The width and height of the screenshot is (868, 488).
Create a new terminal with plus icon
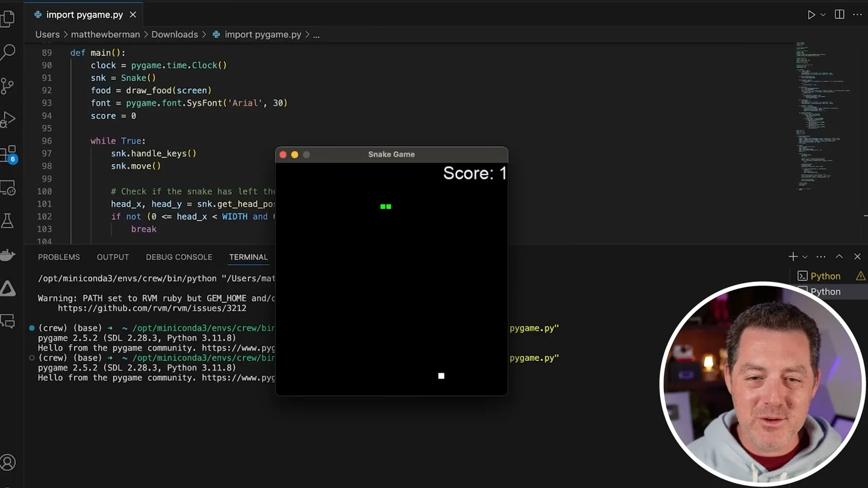coord(793,256)
